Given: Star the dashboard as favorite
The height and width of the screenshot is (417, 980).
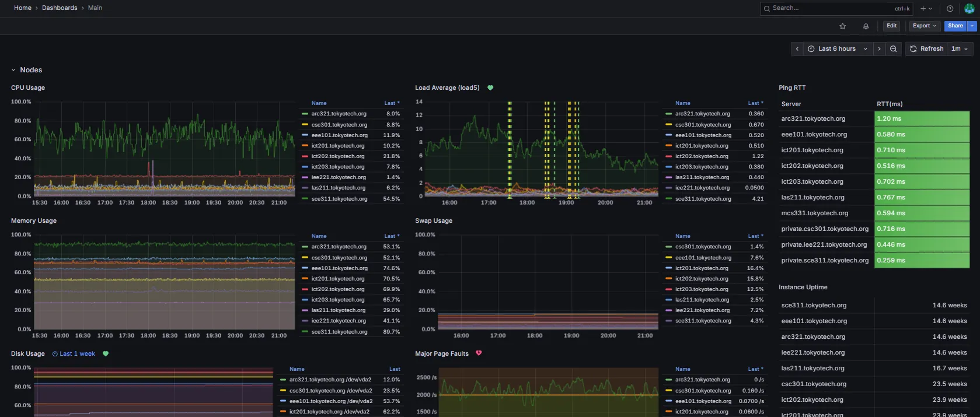Looking at the screenshot, I should [842, 26].
